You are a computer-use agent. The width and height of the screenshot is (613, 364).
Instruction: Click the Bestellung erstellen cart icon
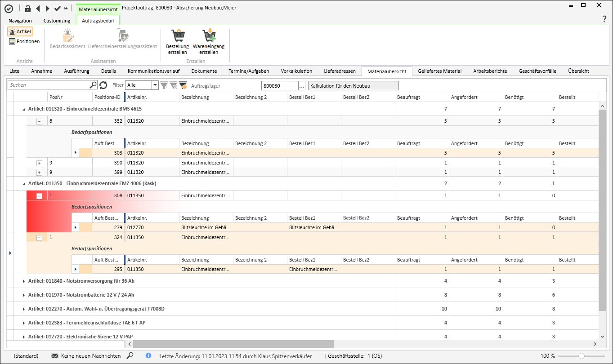pyautogui.click(x=177, y=36)
